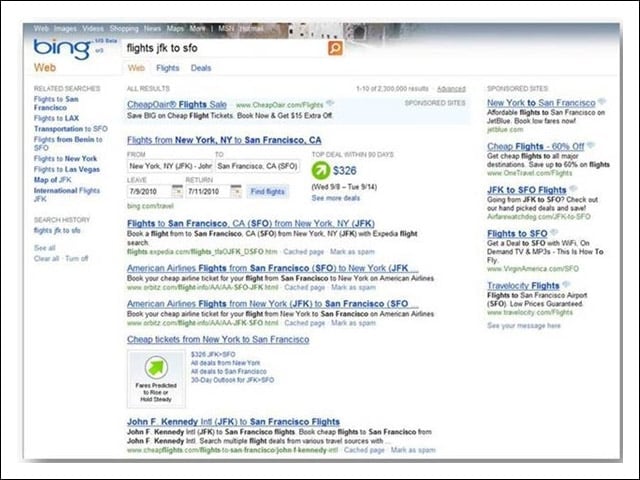This screenshot has height=480, width=640.
Task: Click the To field San Francisco, CA (SFO)
Action: pyautogui.click(x=258, y=166)
